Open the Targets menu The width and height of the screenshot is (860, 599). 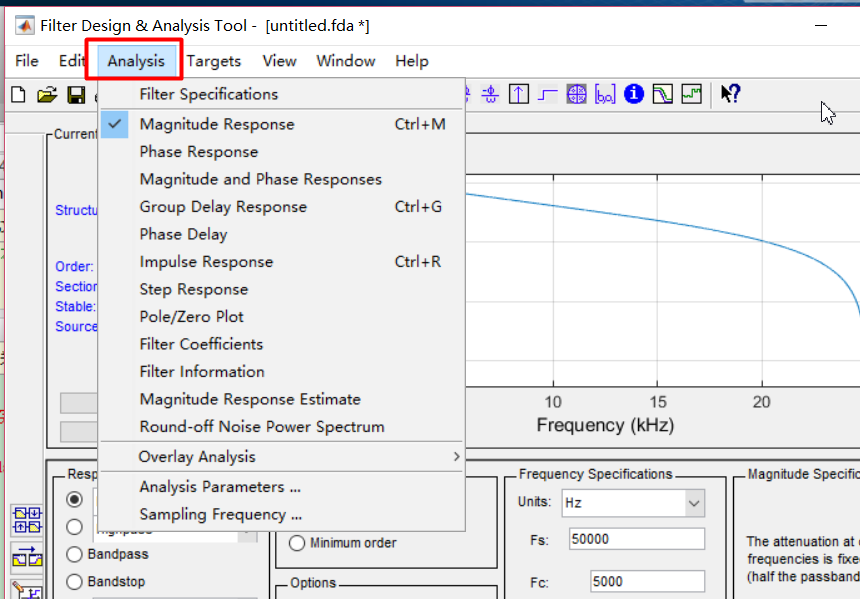point(213,61)
